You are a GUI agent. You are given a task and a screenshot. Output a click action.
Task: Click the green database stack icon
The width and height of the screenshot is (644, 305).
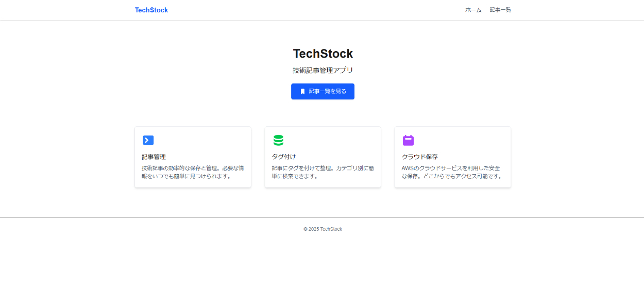point(278,140)
